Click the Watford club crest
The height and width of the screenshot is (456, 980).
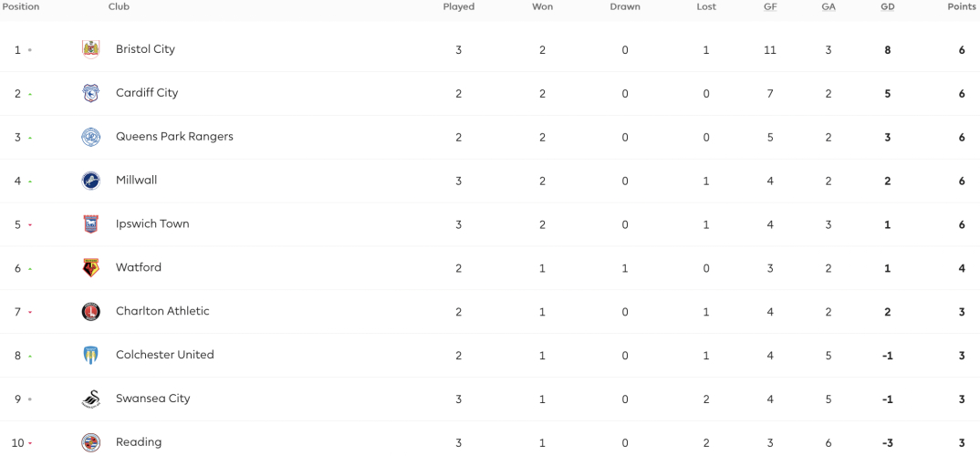90,268
